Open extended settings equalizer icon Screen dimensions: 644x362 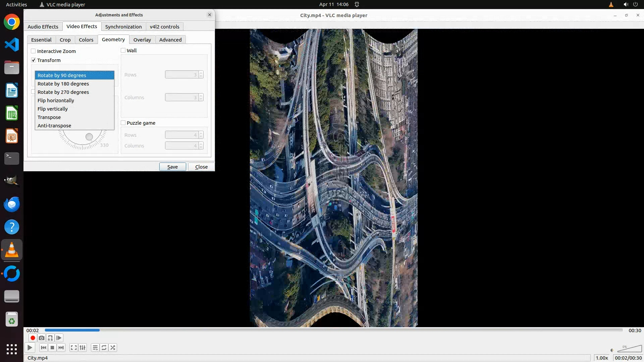[x=83, y=348]
